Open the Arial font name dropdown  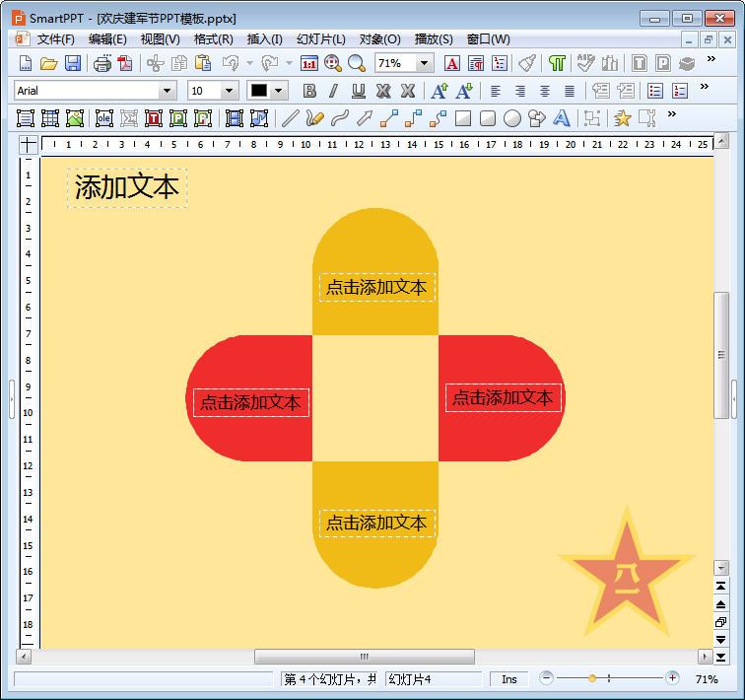167,91
